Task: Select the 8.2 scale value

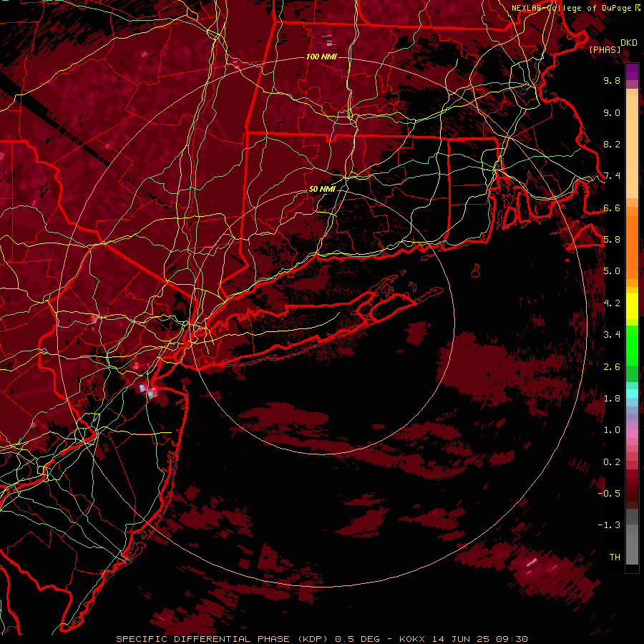Action: (x=612, y=144)
